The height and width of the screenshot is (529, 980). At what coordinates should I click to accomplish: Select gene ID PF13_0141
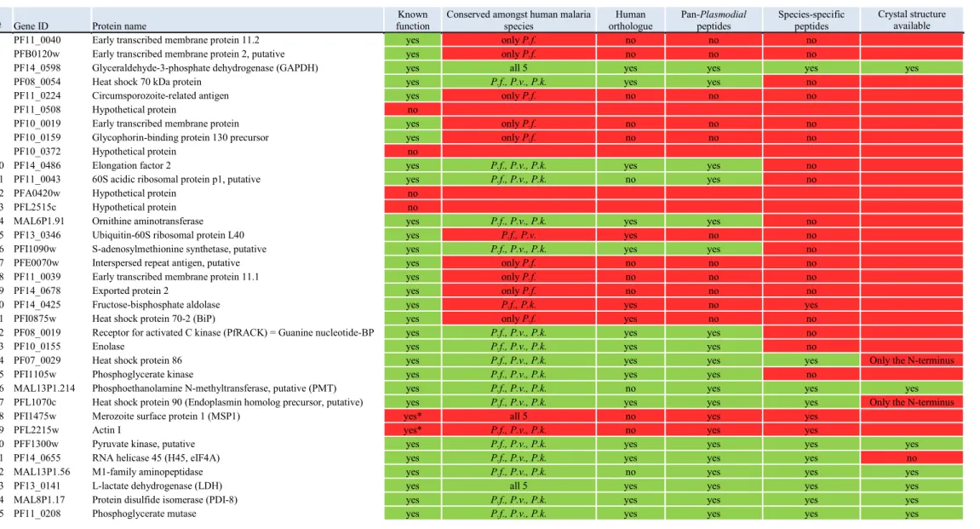pyautogui.click(x=37, y=486)
